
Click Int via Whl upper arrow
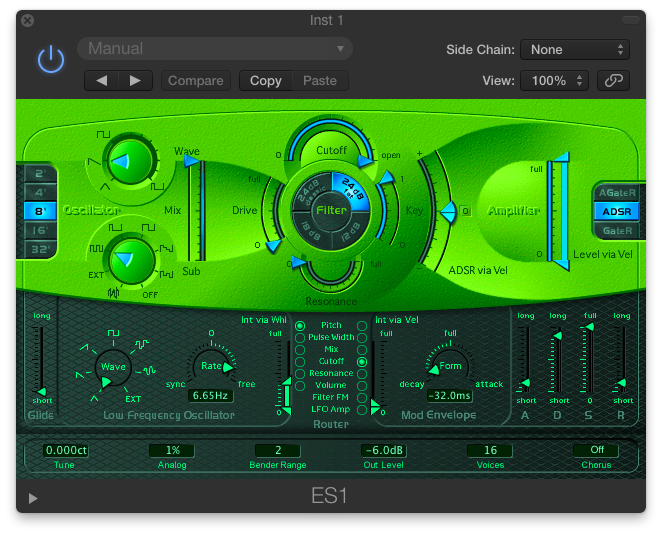click(287, 381)
